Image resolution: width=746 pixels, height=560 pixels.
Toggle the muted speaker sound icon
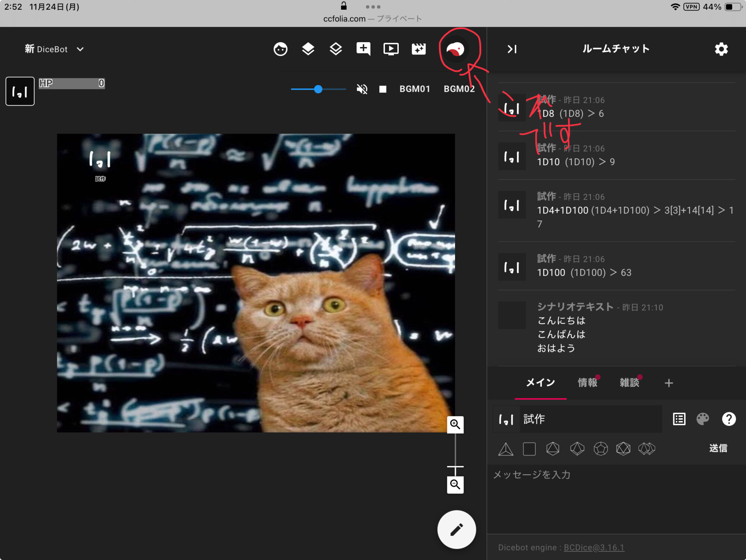[362, 89]
